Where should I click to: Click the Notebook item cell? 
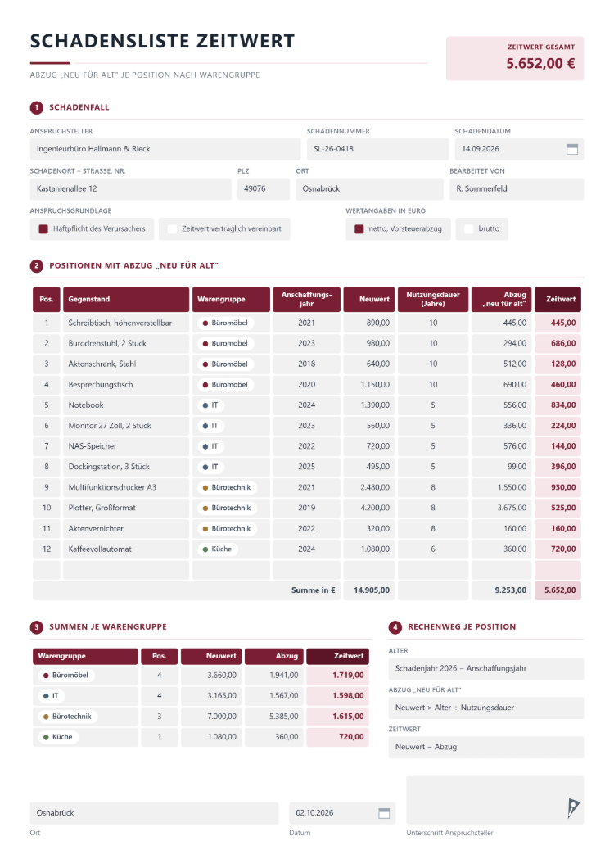click(126, 405)
